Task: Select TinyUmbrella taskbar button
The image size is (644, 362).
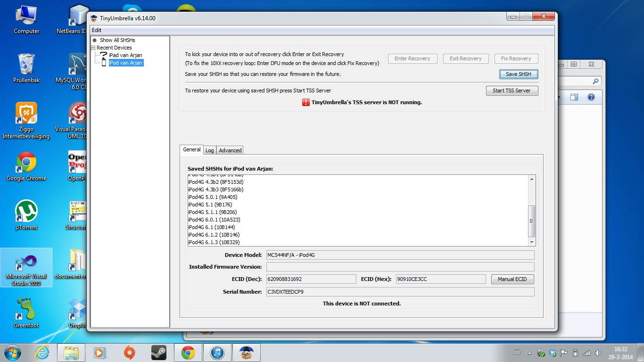Action: click(x=246, y=352)
